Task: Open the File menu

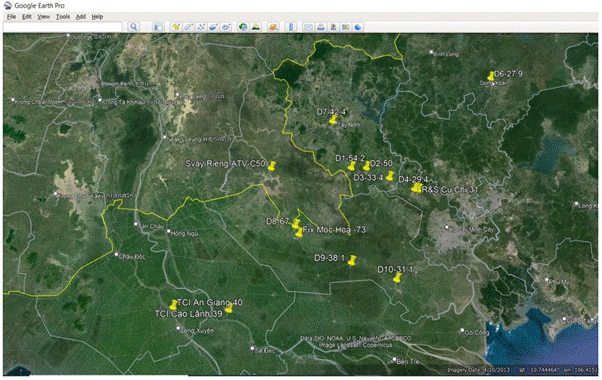Action: tap(11, 17)
